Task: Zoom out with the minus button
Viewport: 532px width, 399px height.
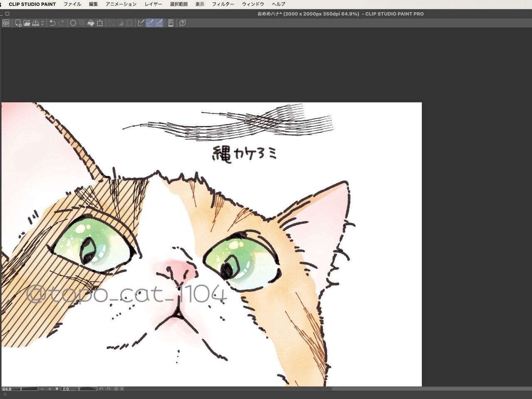Action: pos(42,389)
